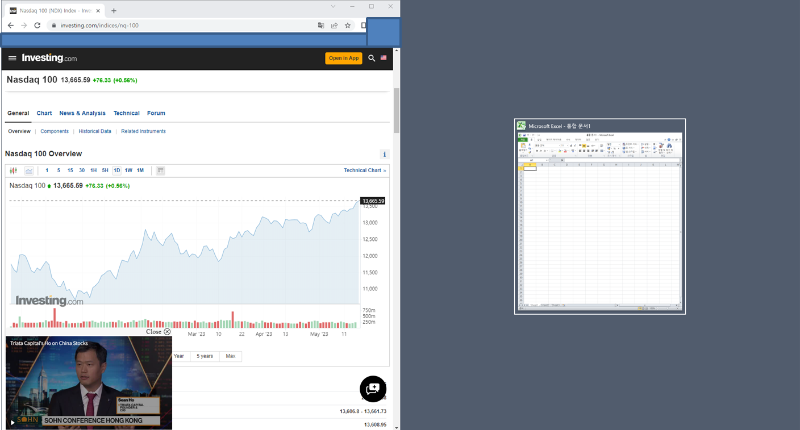Image resolution: width=800 pixels, height=430 pixels.
Task: Switch to the Chart tab
Action: (44, 113)
